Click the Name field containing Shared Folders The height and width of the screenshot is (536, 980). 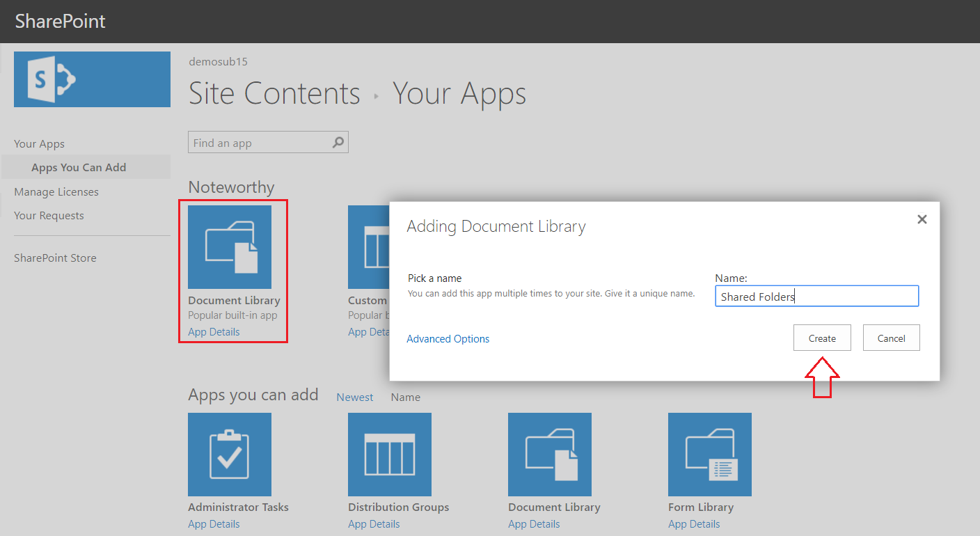pyautogui.click(x=817, y=297)
